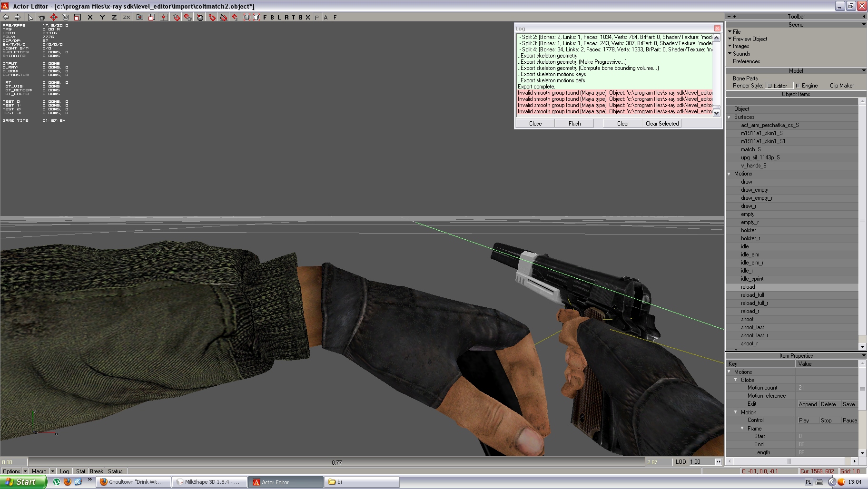Click the object snap magnet icon
The height and width of the screenshot is (489, 868).
pos(177,17)
